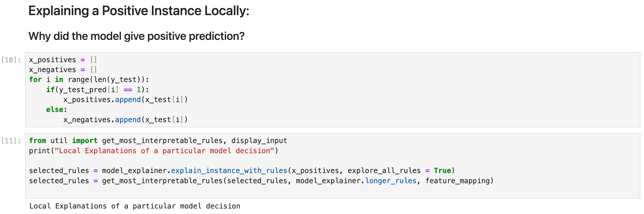Select the cell prompt labeled [11]
This screenshot has width=644, height=214.
tap(11, 141)
